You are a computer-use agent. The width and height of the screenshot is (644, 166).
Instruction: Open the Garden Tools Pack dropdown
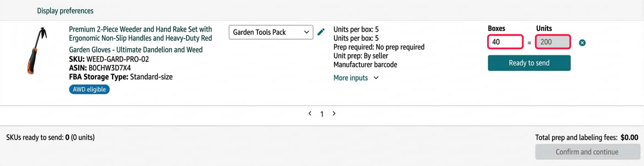coord(271,32)
